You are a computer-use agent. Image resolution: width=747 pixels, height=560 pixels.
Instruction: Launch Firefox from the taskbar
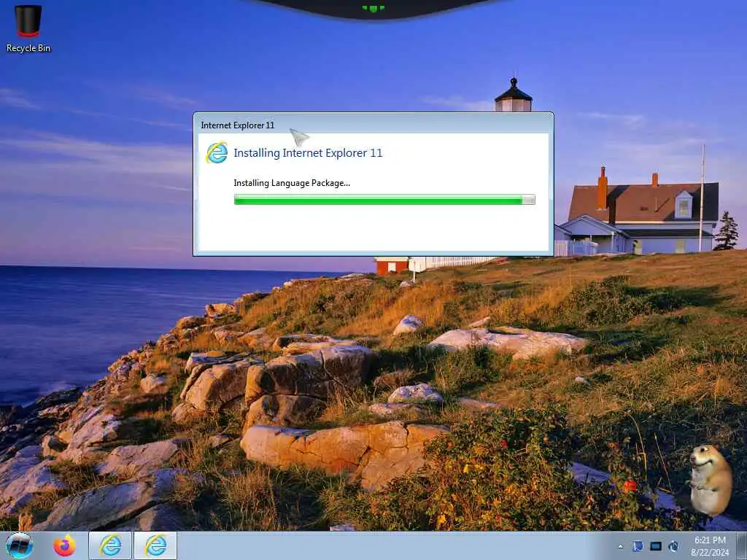(x=64, y=545)
